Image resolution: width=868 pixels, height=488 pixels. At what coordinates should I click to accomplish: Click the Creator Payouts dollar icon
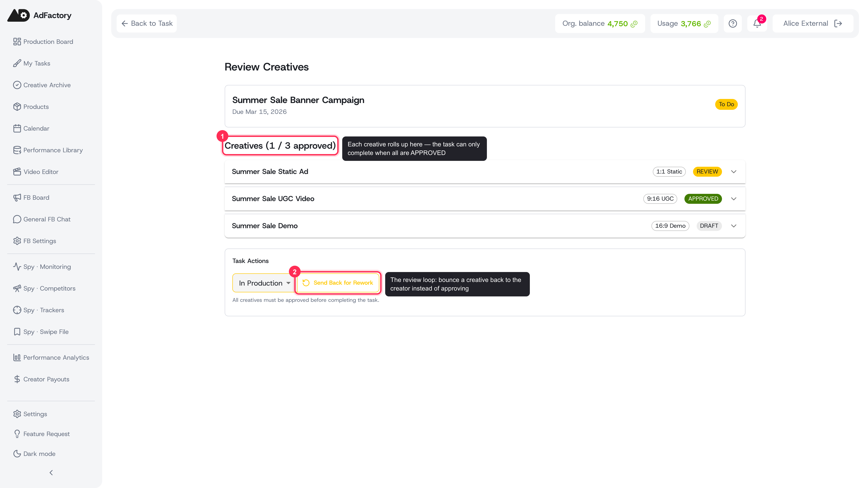[x=17, y=379]
